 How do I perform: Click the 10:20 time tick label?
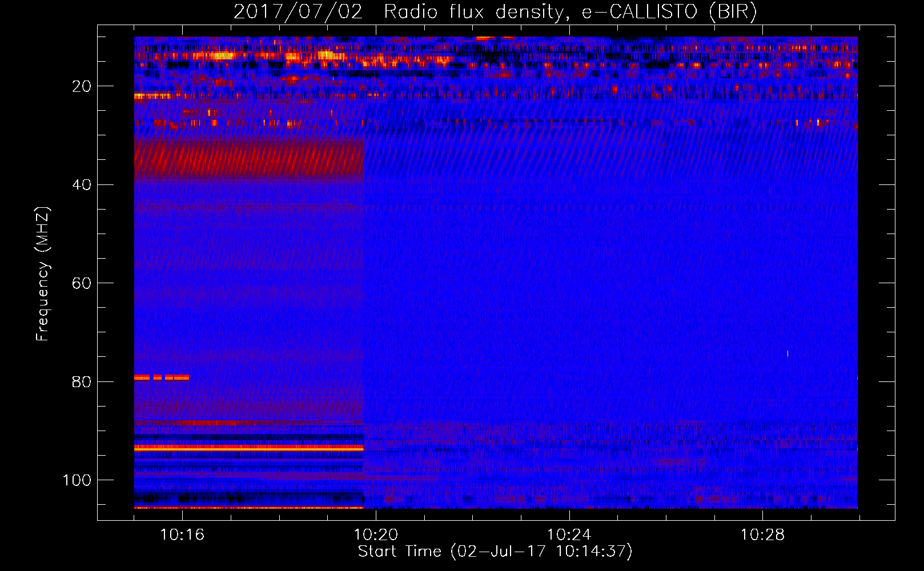[x=376, y=535]
